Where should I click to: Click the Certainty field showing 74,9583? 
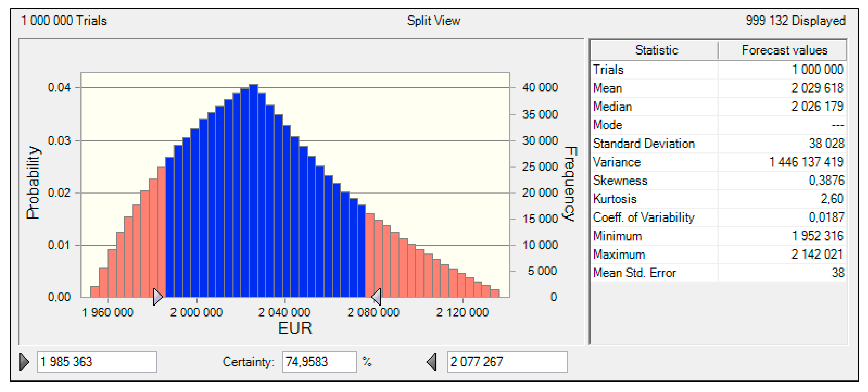coord(319,362)
